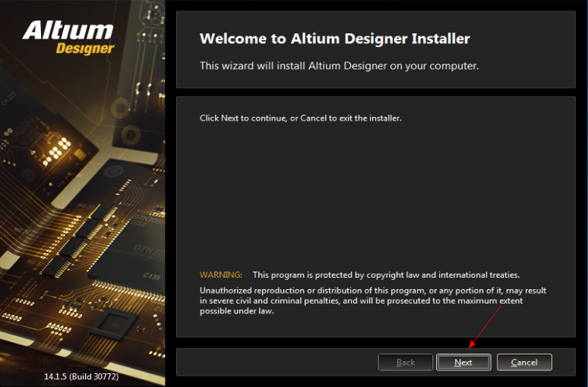Click the white 'Altium' word in logo
588x387 pixels.
pyautogui.click(x=68, y=30)
